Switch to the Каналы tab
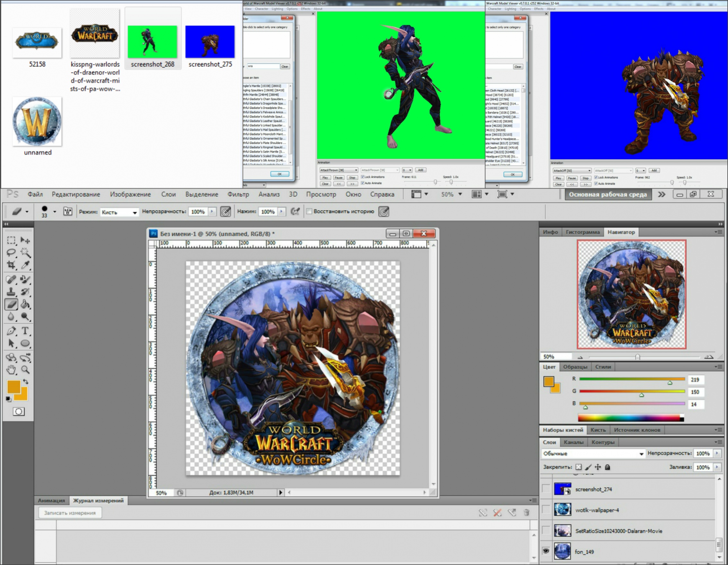The image size is (728, 565). (573, 442)
